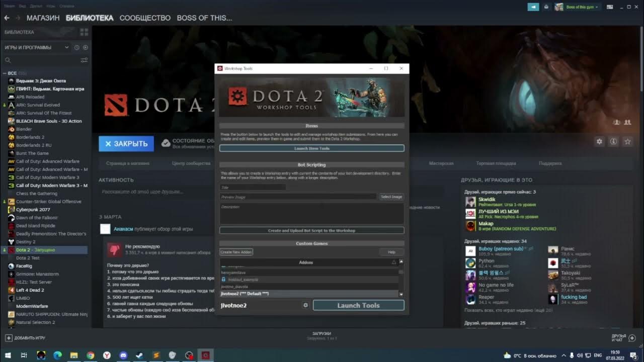Select jivotno_diavola addon row
This screenshot has width=644, height=362.
pyautogui.click(x=309, y=287)
